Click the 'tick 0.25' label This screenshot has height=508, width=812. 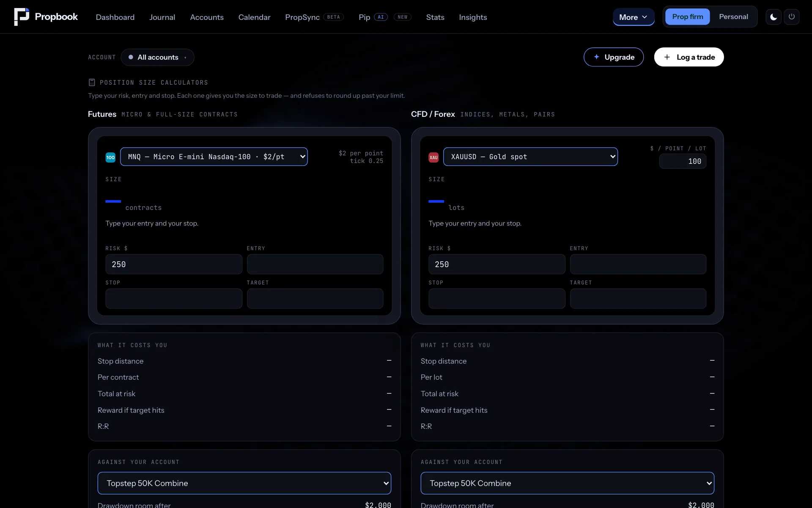pyautogui.click(x=366, y=161)
